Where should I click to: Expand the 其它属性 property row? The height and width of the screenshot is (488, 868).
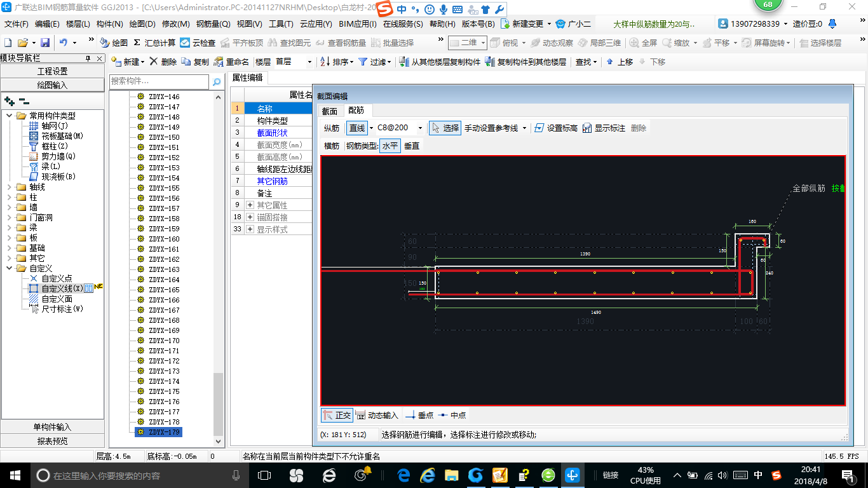pyautogui.click(x=250, y=205)
